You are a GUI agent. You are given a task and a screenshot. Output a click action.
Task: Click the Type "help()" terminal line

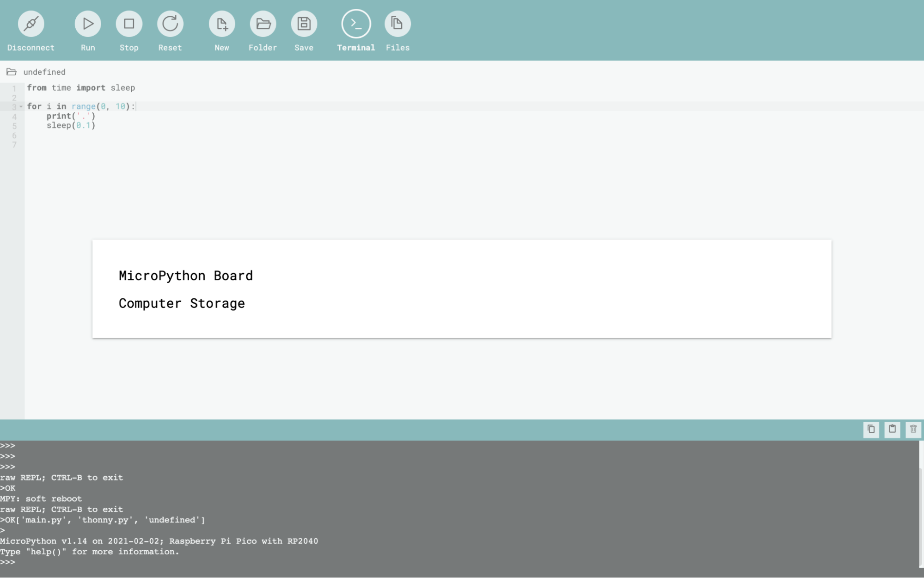(90, 552)
